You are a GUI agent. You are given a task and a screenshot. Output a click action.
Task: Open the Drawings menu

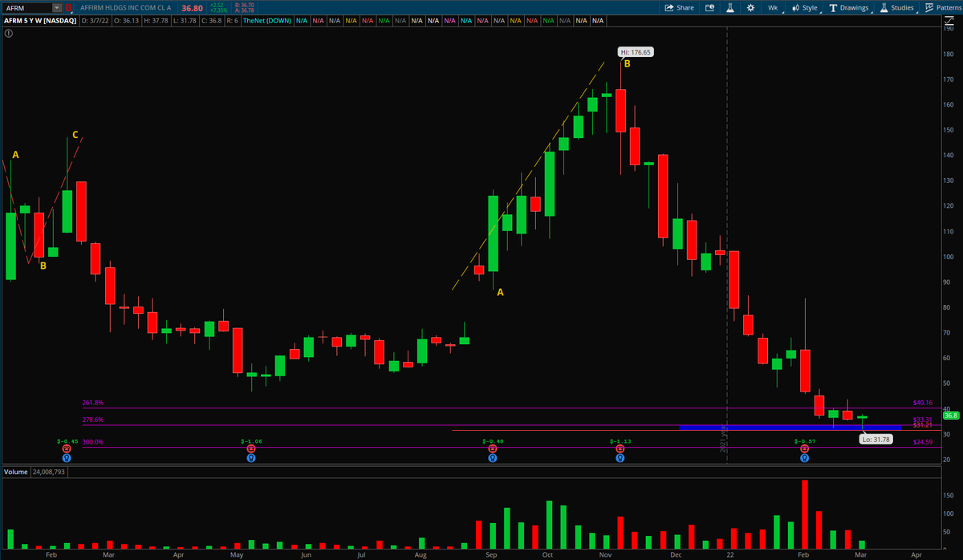pos(850,7)
